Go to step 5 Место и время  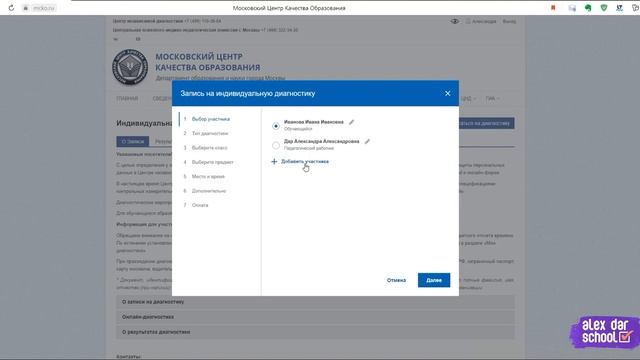pyautogui.click(x=208, y=176)
